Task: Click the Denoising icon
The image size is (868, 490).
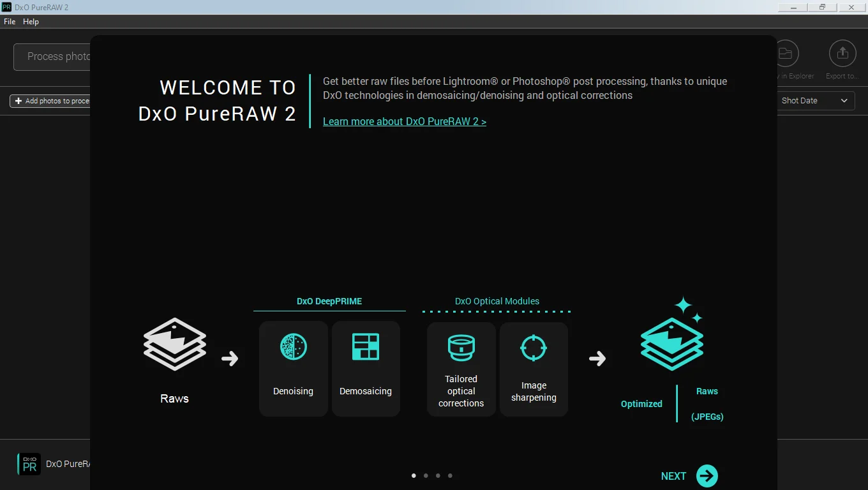Action: coord(294,346)
